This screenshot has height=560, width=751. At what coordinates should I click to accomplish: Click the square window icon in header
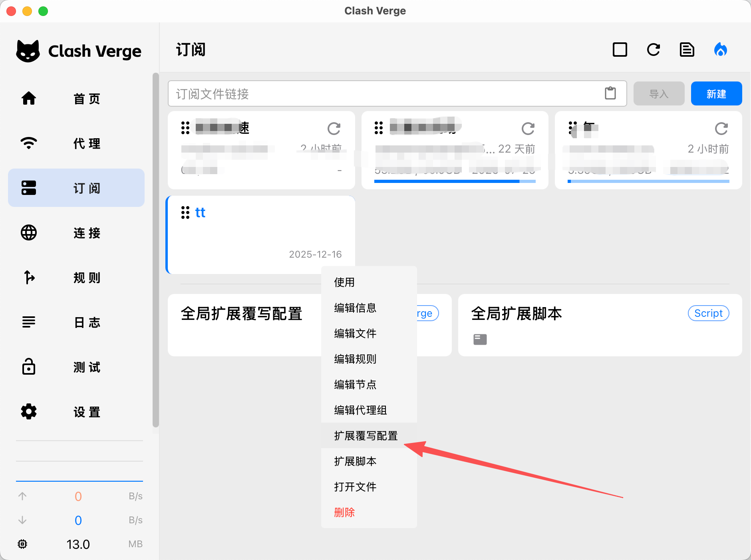coord(620,50)
